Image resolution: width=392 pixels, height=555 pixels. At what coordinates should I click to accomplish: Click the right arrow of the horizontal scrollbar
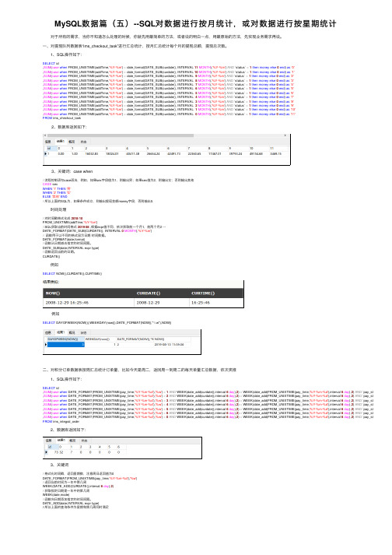pyautogui.click(x=285, y=135)
